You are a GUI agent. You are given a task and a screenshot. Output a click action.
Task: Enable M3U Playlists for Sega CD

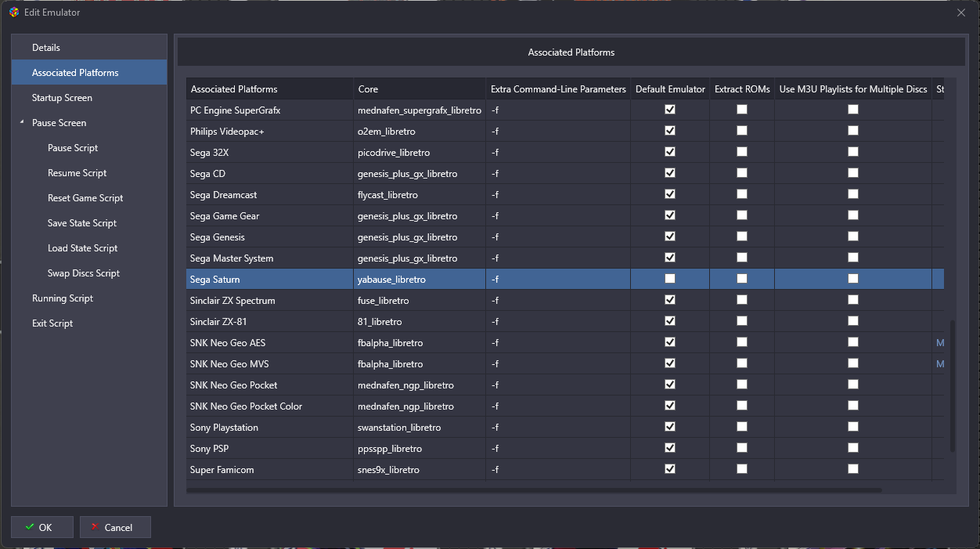pos(853,173)
